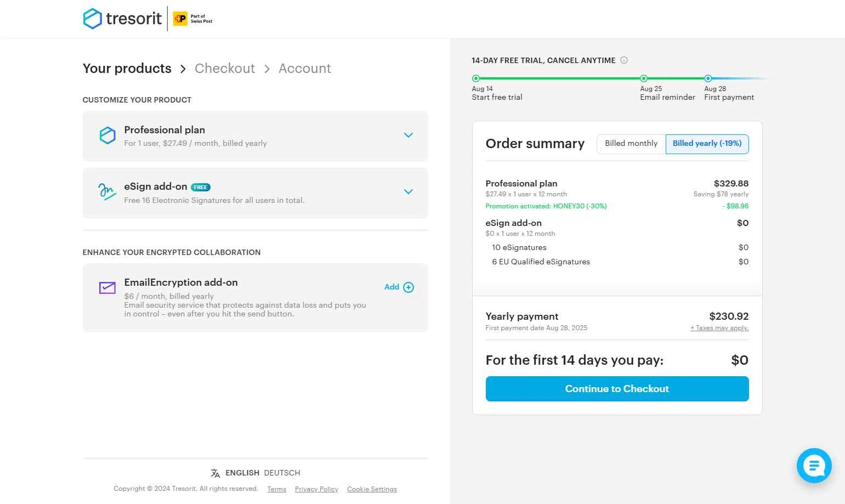Click Continue to Checkout button
This screenshot has width=845, height=504.
click(617, 389)
